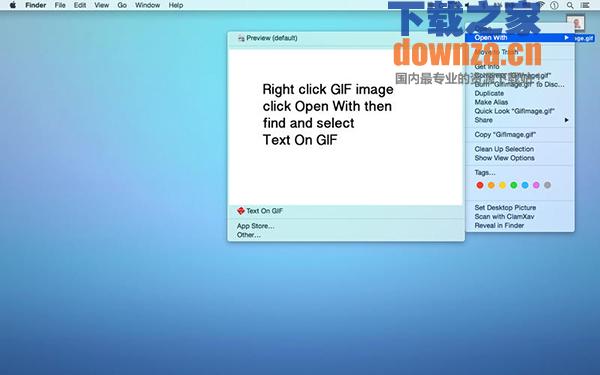The image size is (600, 375).
Task: Open the Help menu
Action: [x=176, y=5]
